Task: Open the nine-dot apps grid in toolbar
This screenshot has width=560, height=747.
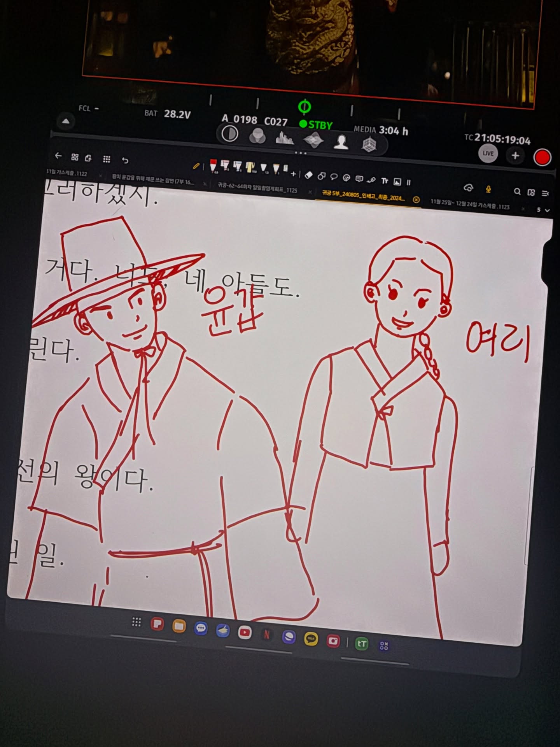Action: [106, 159]
